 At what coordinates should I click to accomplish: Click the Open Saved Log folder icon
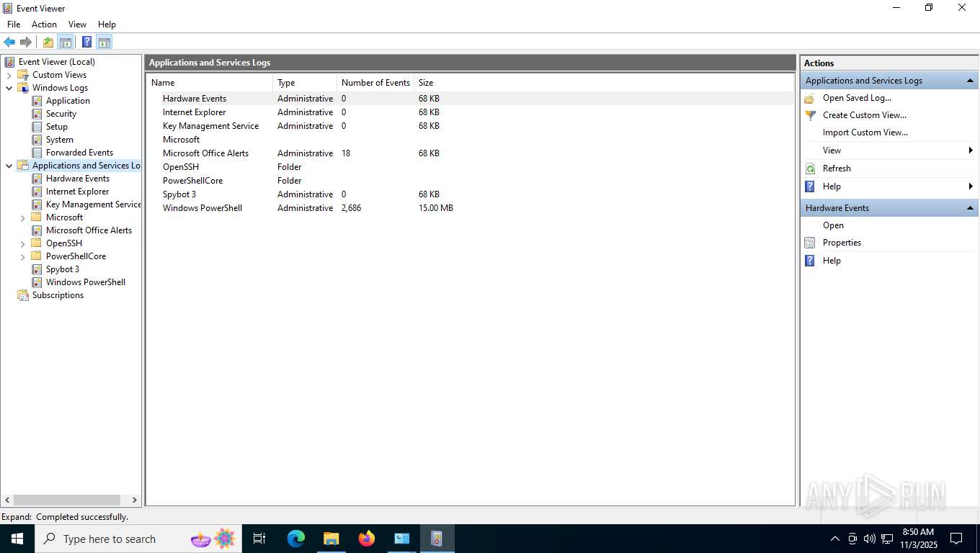[x=810, y=98]
